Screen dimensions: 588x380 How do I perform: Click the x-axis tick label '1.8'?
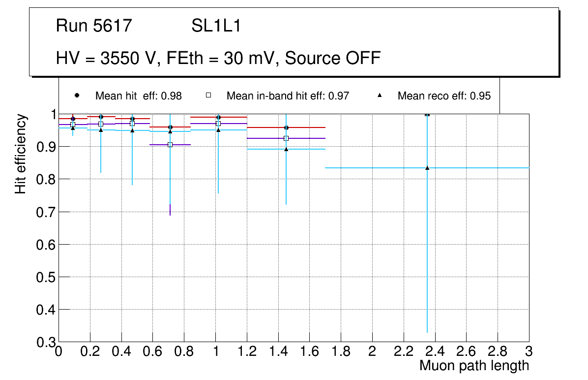click(x=341, y=351)
